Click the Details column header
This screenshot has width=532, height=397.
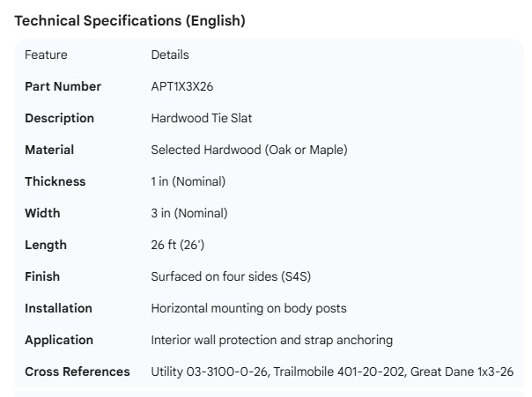170,55
